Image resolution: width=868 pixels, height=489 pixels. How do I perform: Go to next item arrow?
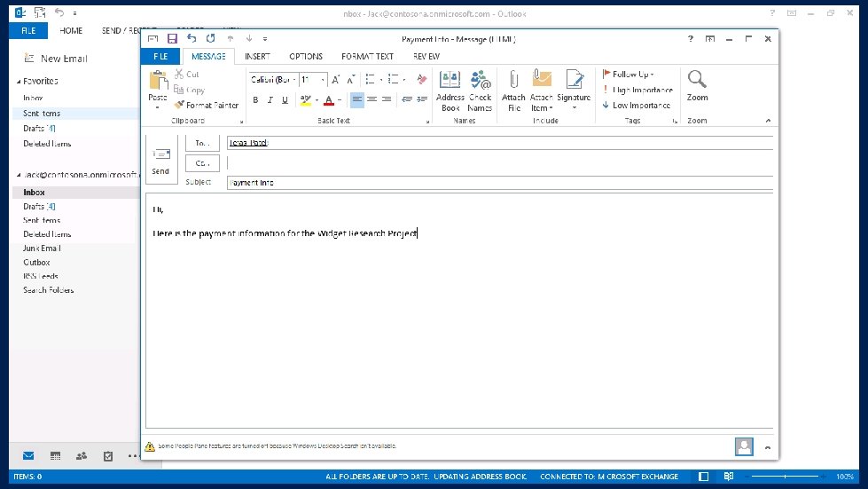[249, 38]
